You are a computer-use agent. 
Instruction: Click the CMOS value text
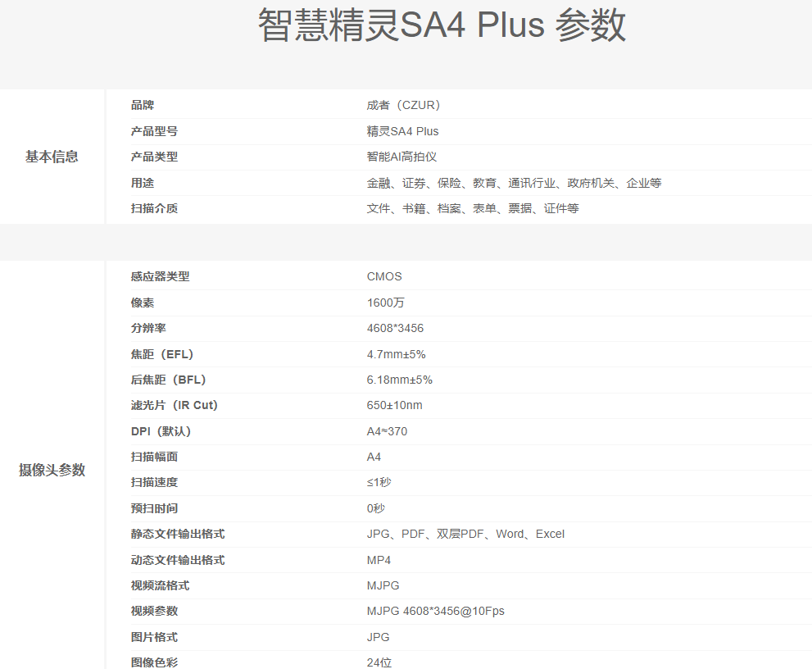pyautogui.click(x=385, y=276)
